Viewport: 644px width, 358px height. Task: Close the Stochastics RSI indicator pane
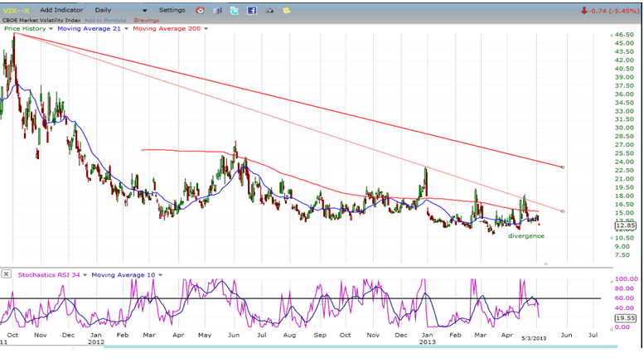pos(7,273)
